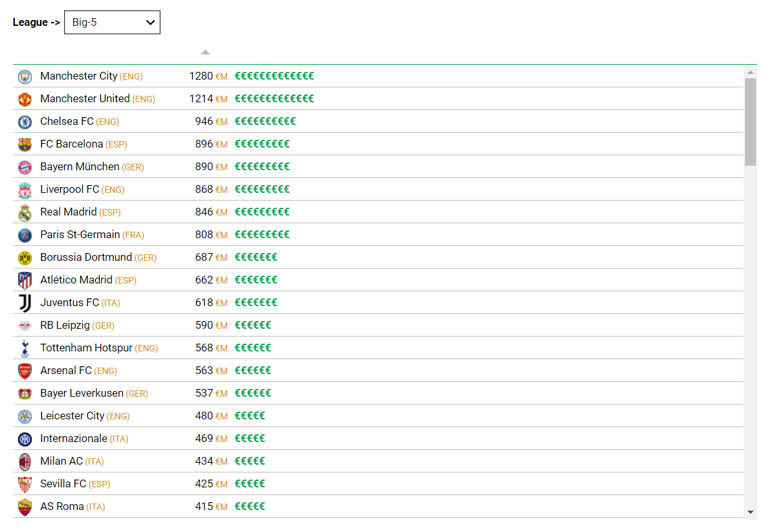Image resolution: width=769 pixels, height=532 pixels.
Task: Click the list scrollbar down arrow
Action: coord(750,513)
